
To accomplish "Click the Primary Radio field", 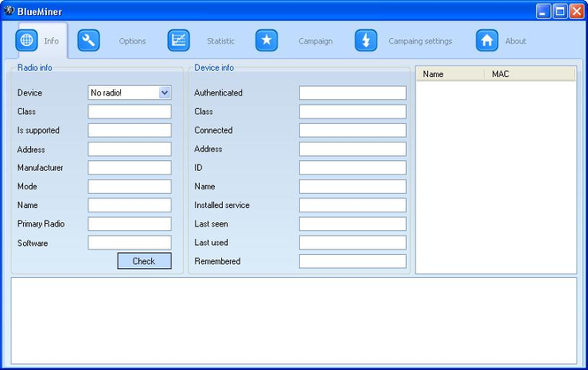I will (x=129, y=224).
